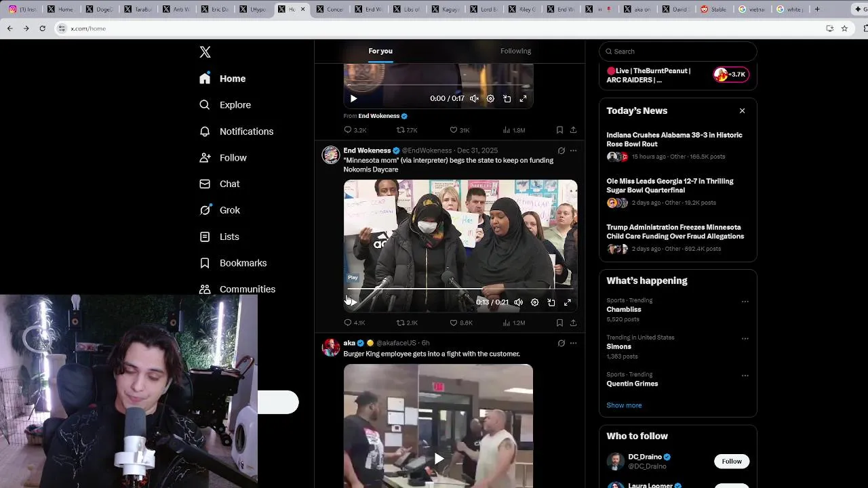Click Show more under What's happening
Screen dimensions: 868x488
tap(624, 405)
